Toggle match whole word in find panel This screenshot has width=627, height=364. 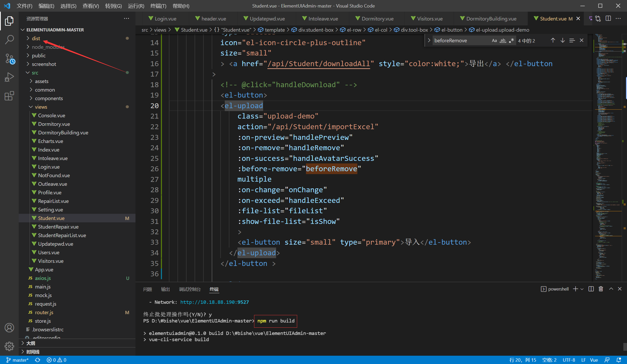502,40
